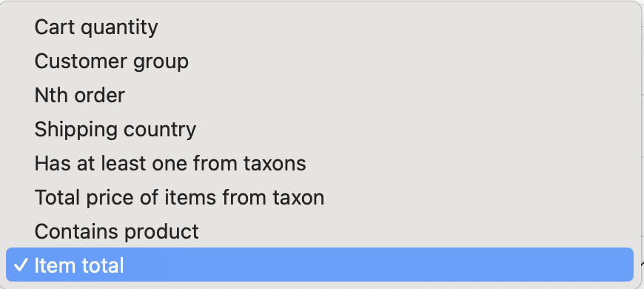The width and height of the screenshot is (644, 289).
Task: Switch rule type to Cart quantity
Action: coord(320,27)
